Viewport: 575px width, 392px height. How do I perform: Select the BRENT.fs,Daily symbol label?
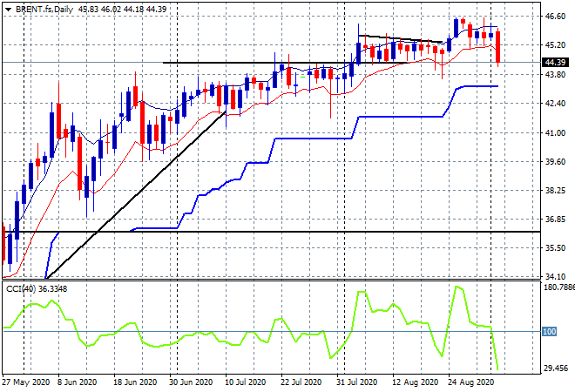[44, 10]
